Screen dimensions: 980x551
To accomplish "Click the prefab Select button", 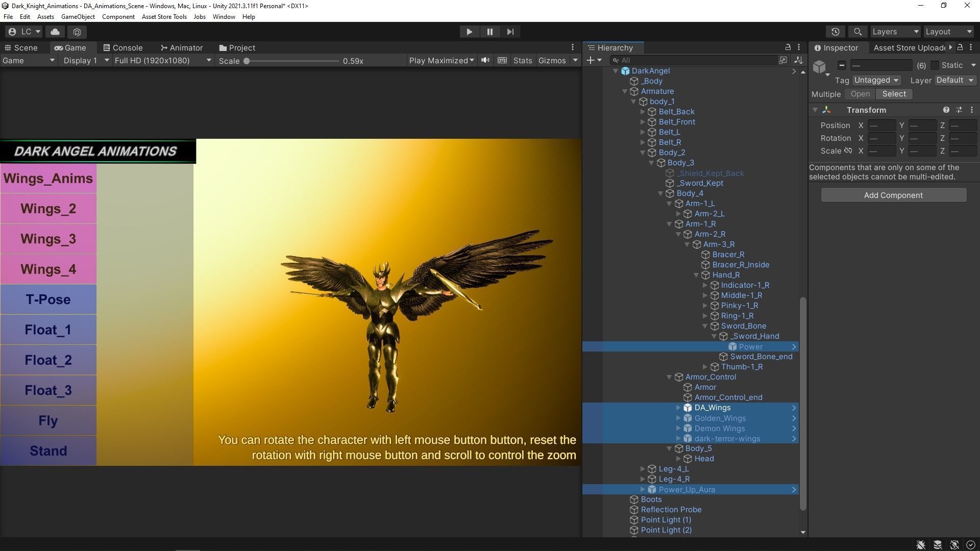I will tap(894, 94).
